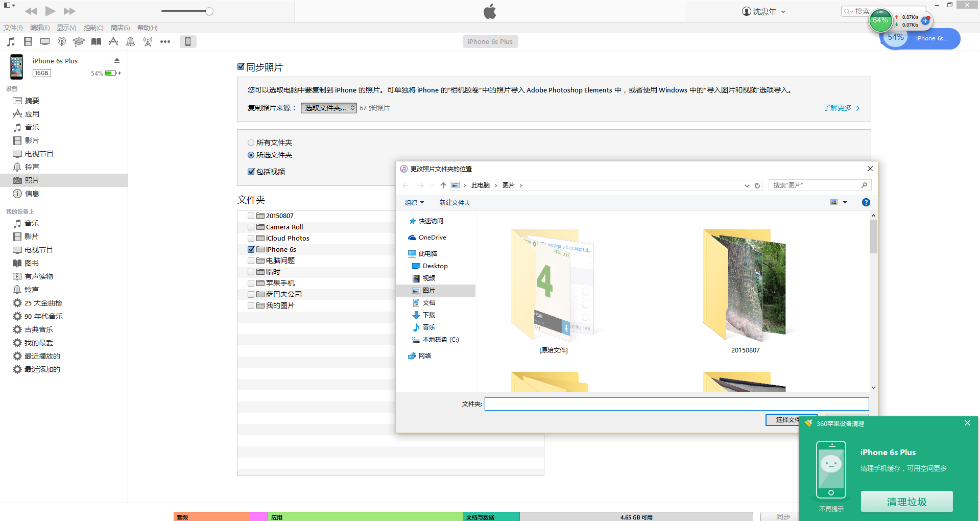Image resolution: width=980 pixels, height=521 pixels.
Task: Open help icon in file dialog
Action: pyautogui.click(x=866, y=202)
